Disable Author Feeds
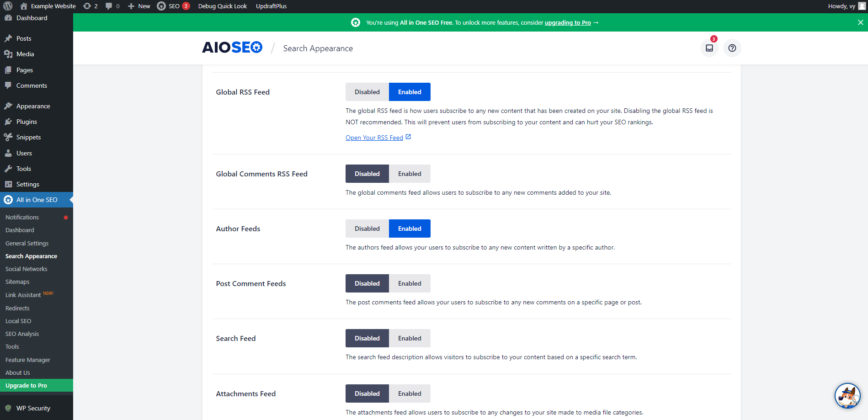The image size is (868, 420). tap(367, 229)
